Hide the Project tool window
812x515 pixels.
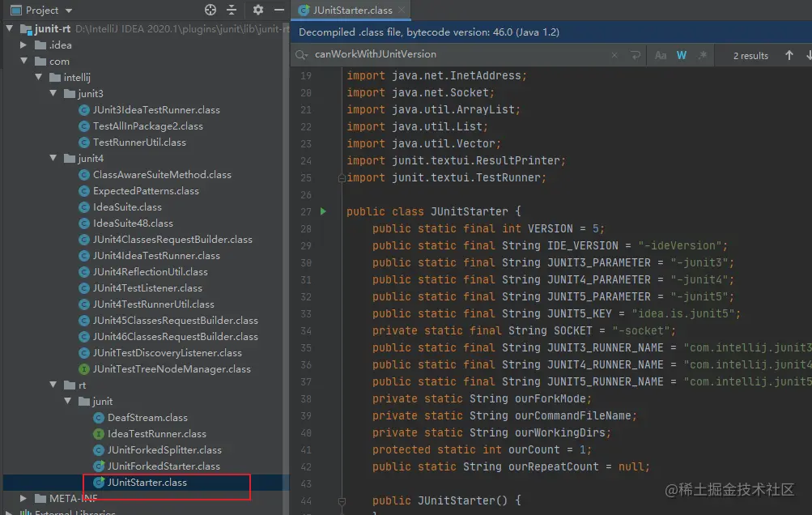click(279, 10)
